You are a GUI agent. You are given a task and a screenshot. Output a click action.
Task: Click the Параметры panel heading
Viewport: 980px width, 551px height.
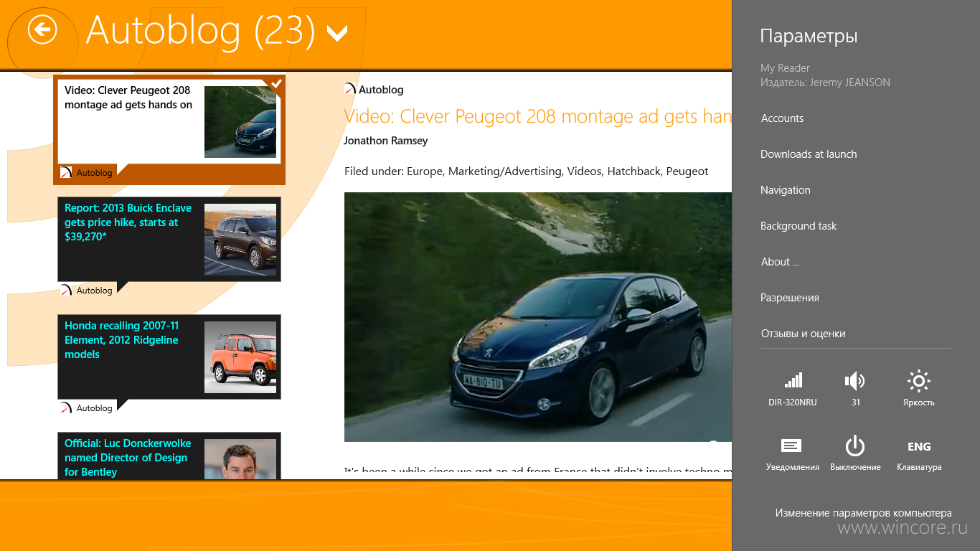point(809,36)
